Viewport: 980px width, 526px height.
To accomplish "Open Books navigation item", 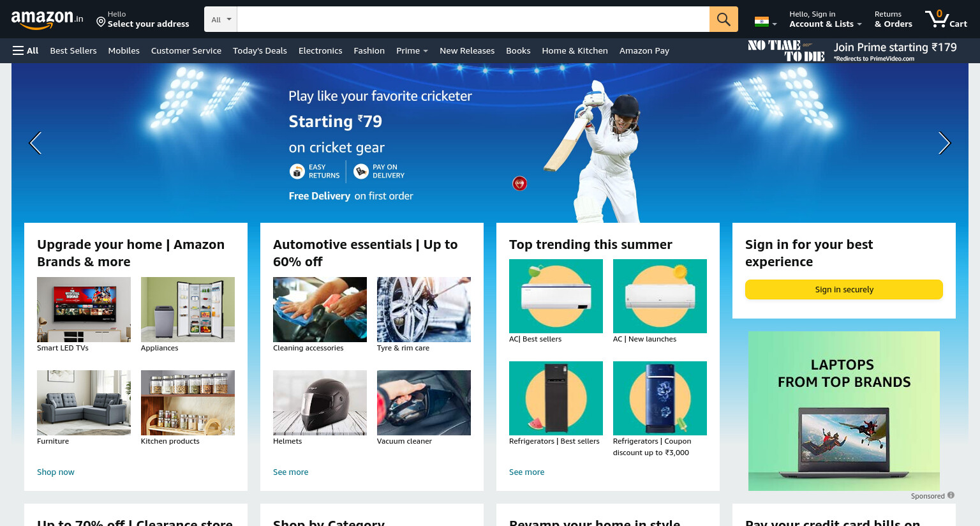I will (518, 50).
